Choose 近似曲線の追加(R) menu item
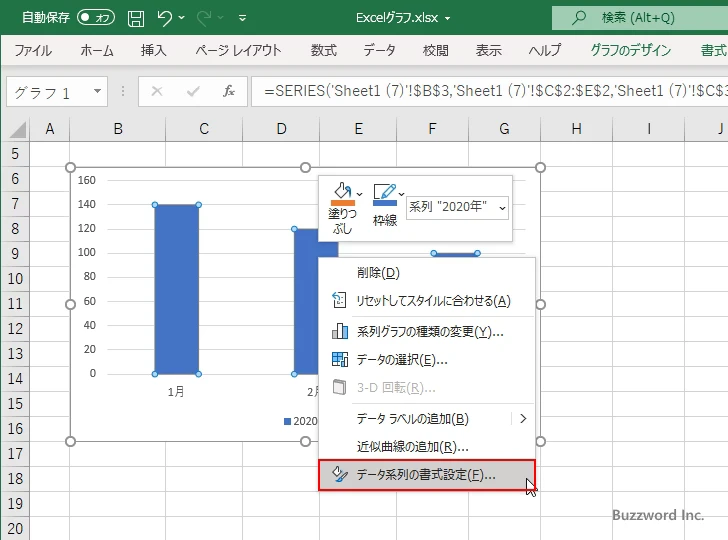 (x=427, y=447)
